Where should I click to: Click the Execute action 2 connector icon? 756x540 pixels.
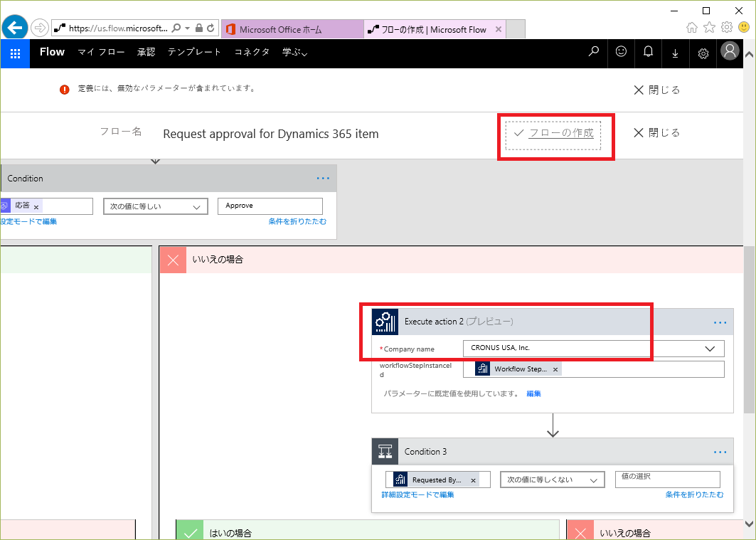tap(385, 322)
